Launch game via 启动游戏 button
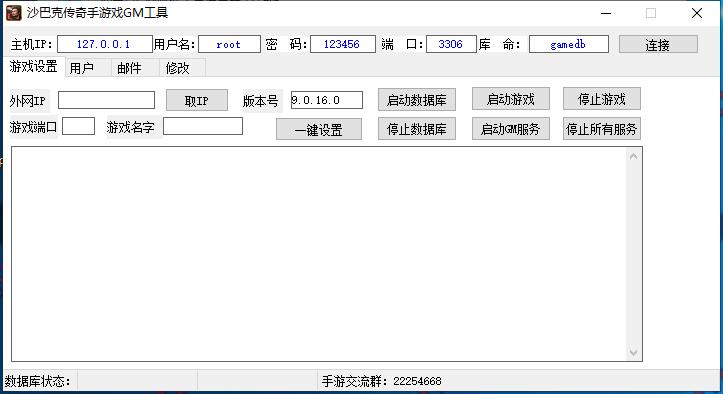723x394 pixels. [x=511, y=99]
